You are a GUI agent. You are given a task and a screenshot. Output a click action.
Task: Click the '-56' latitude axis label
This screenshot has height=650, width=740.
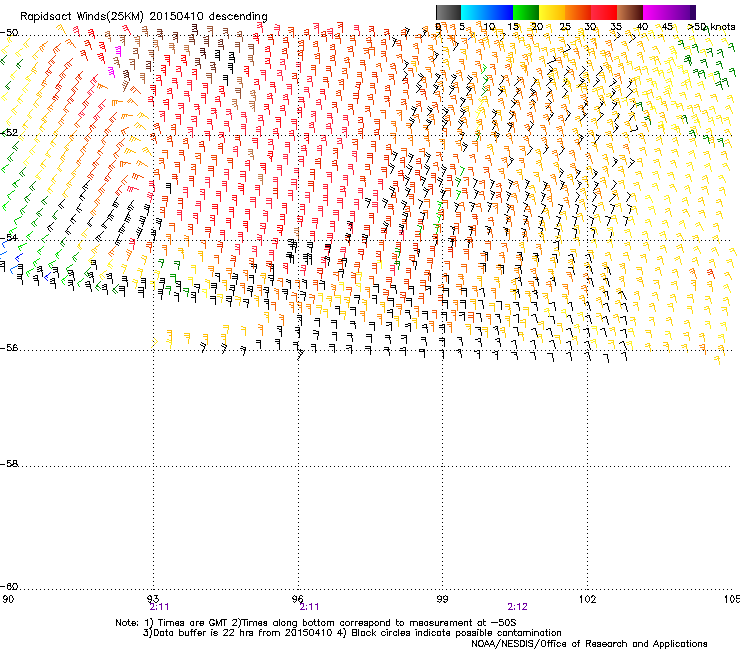tap(9, 348)
